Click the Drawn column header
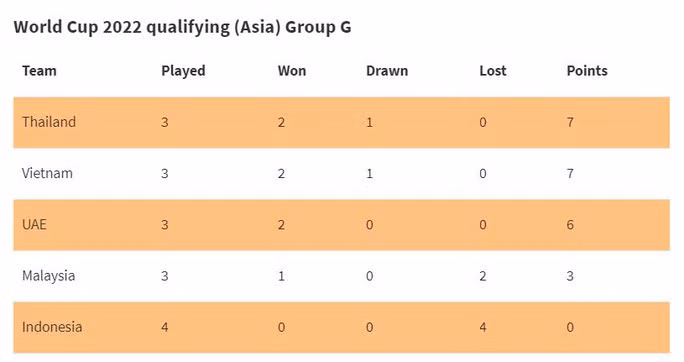This screenshot has width=684, height=362. (387, 71)
